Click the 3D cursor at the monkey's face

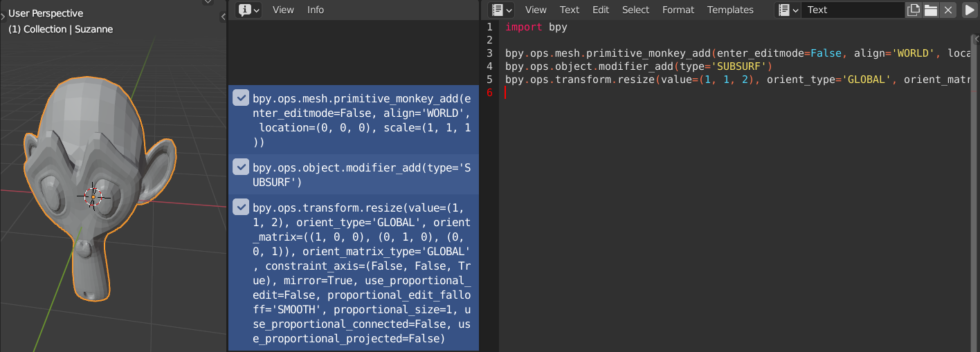93,197
